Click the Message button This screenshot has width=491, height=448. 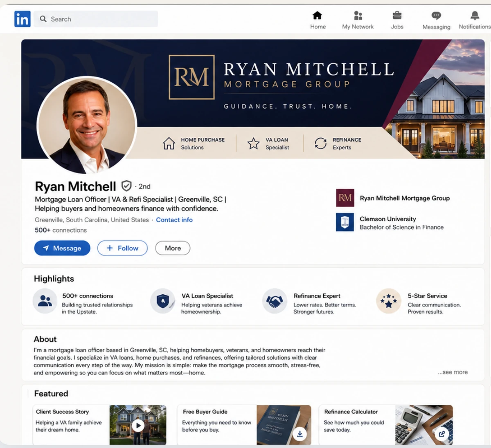(62, 248)
